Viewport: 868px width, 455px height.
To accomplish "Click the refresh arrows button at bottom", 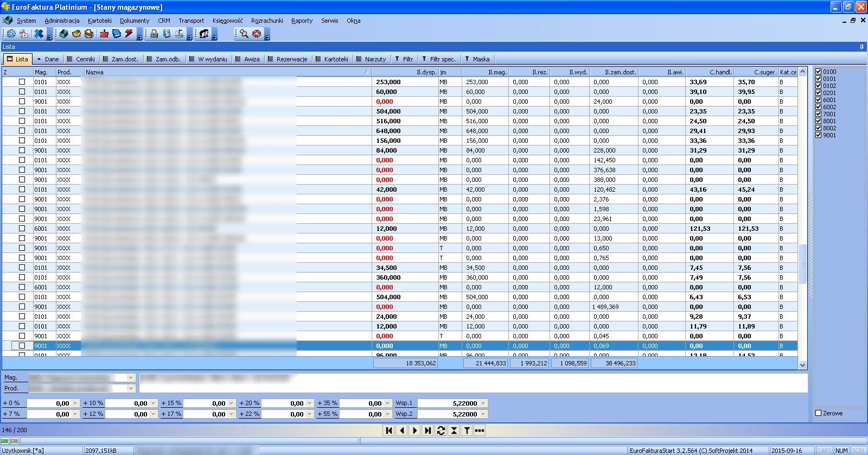I will coord(441,431).
